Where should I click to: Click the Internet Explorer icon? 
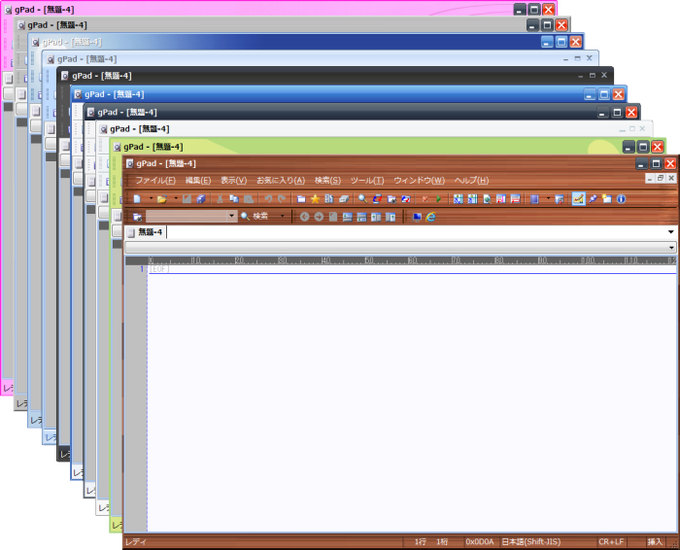point(431,216)
